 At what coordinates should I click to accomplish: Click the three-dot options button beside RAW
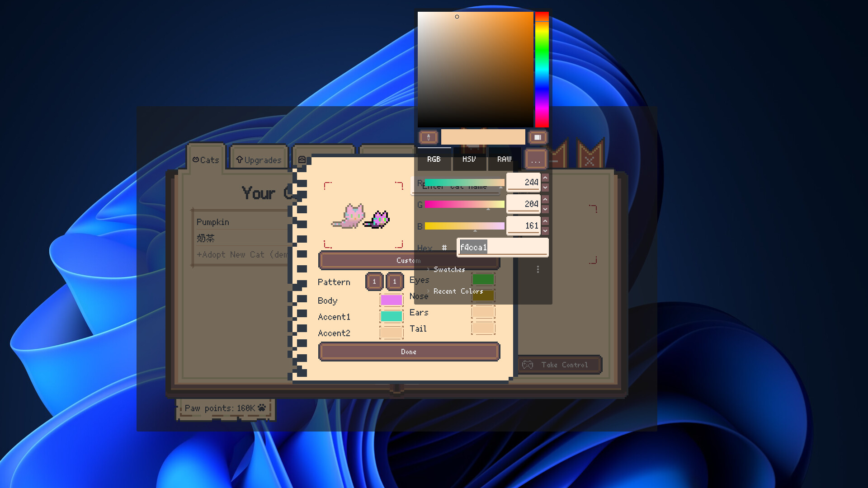point(536,160)
